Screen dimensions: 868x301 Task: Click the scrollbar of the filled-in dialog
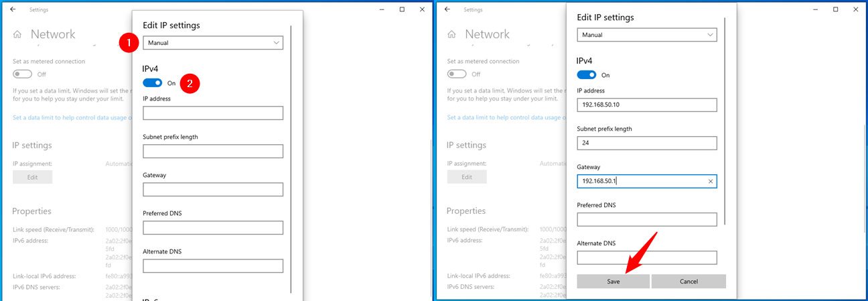(x=725, y=122)
